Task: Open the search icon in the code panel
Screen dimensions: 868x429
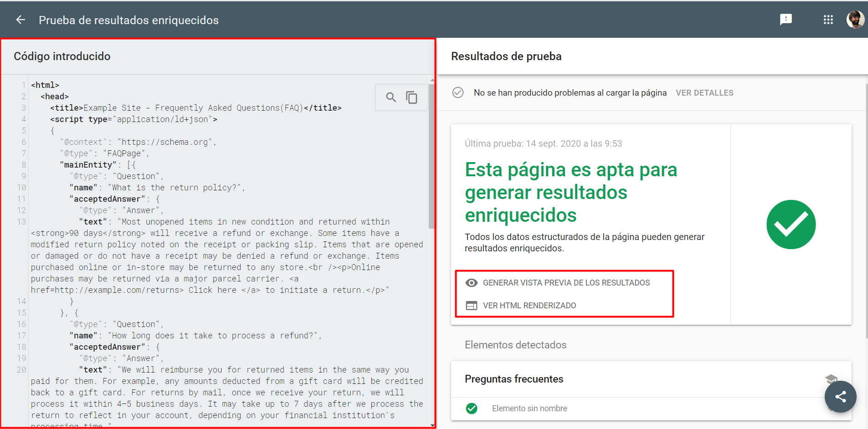Action: point(391,97)
